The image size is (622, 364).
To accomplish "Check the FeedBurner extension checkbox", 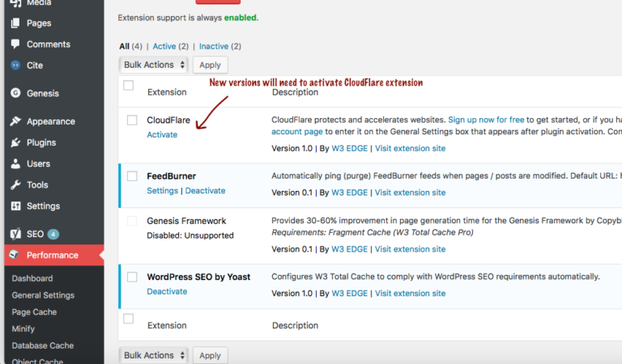I will click(x=132, y=176).
